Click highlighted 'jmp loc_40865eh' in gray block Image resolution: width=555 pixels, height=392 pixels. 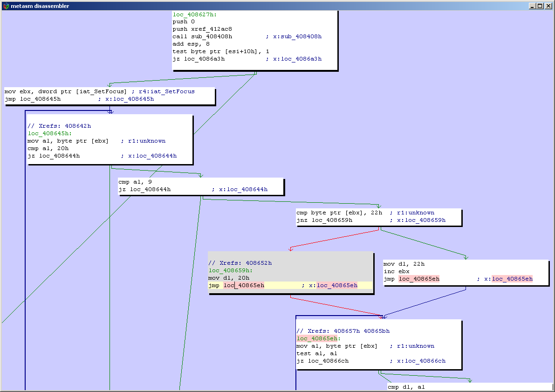236,285
